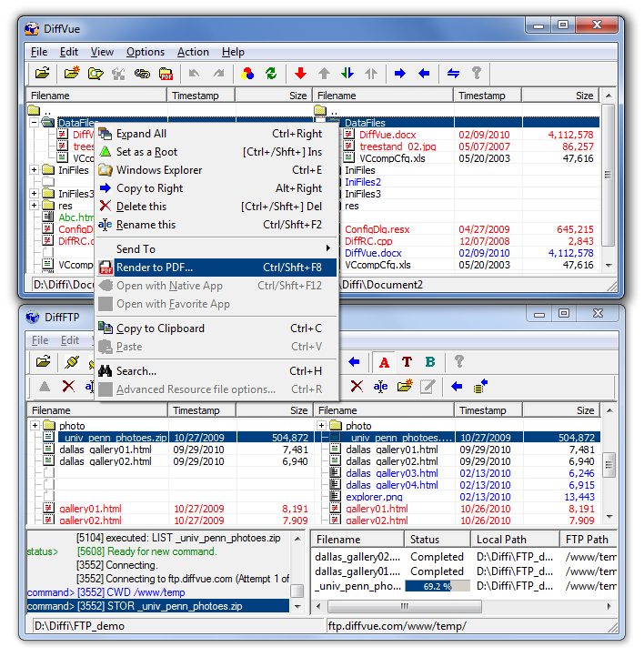Click the horizontal scrollbar in transfer queue

[x=464, y=606]
